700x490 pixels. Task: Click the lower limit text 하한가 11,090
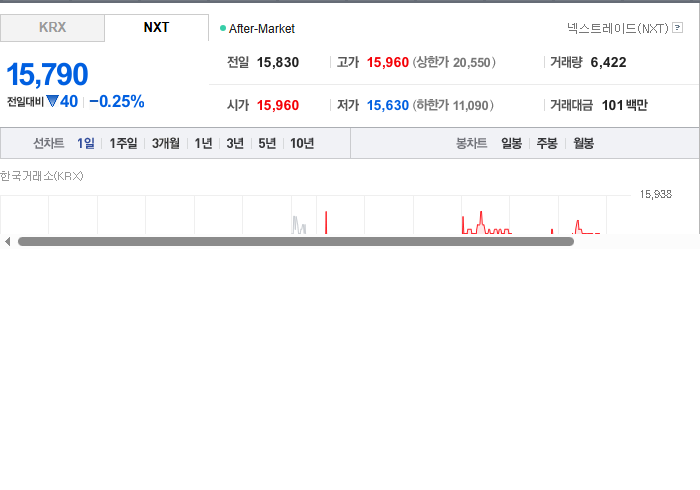(x=453, y=105)
